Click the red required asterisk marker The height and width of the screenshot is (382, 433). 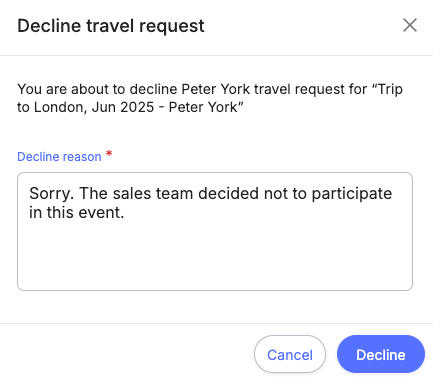point(109,154)
